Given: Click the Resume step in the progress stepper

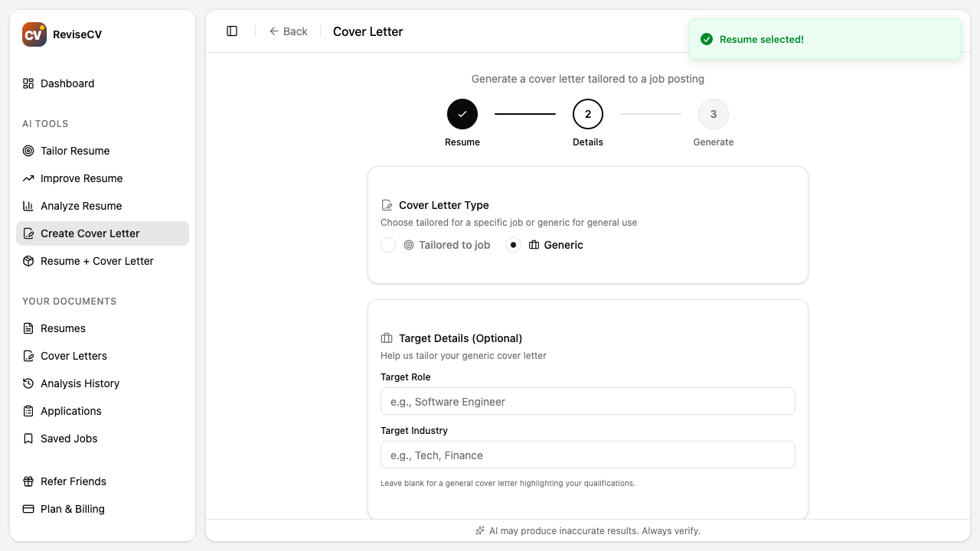Looking at the screenshot, I should pos(462,113).
